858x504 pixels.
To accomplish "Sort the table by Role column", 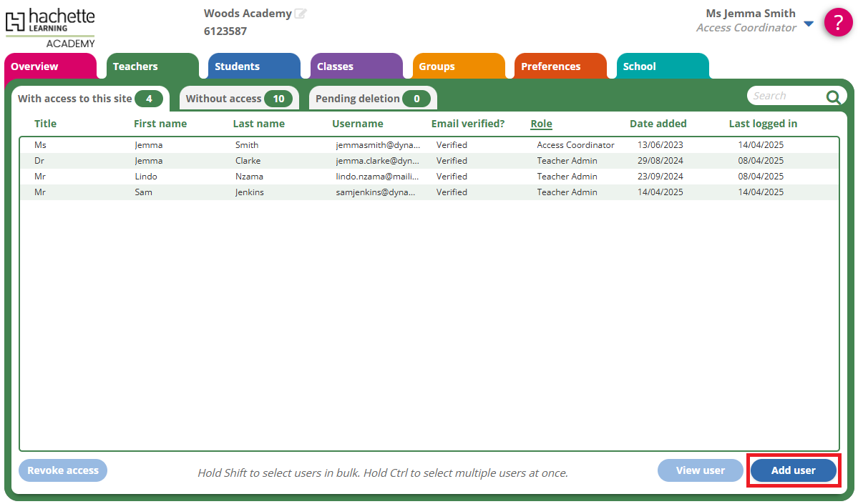I will [541, 124].
